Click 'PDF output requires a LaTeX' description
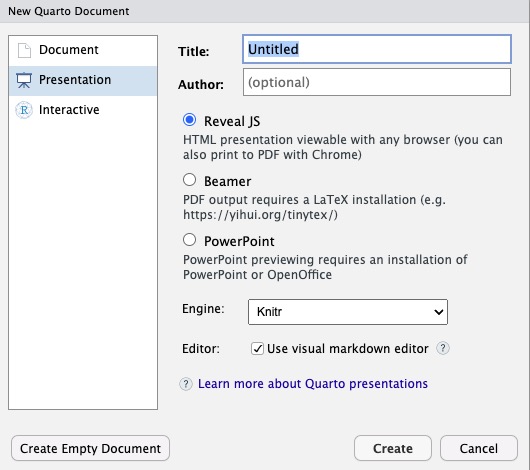530x470 pixels. click(x=314, y=207)
